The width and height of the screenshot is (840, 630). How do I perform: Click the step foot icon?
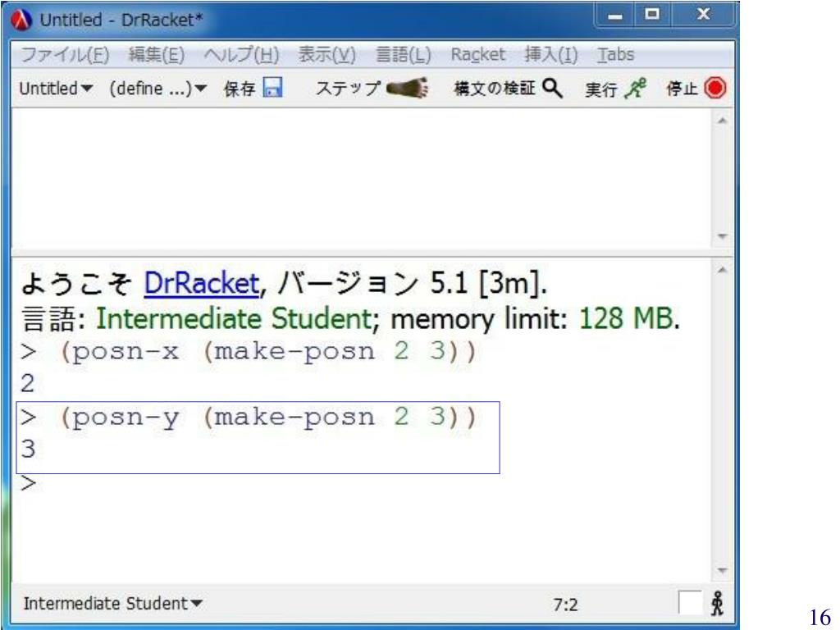[x=408, y=88]
